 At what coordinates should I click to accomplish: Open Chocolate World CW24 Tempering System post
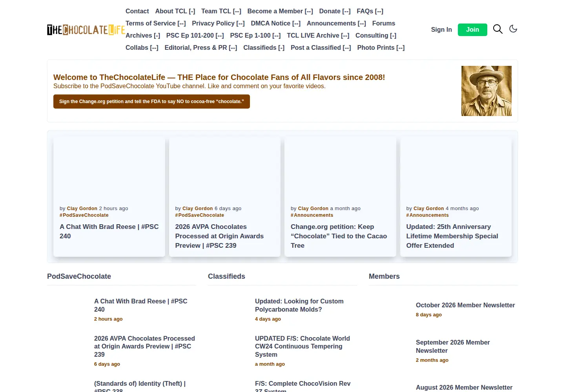coord(303,347)
